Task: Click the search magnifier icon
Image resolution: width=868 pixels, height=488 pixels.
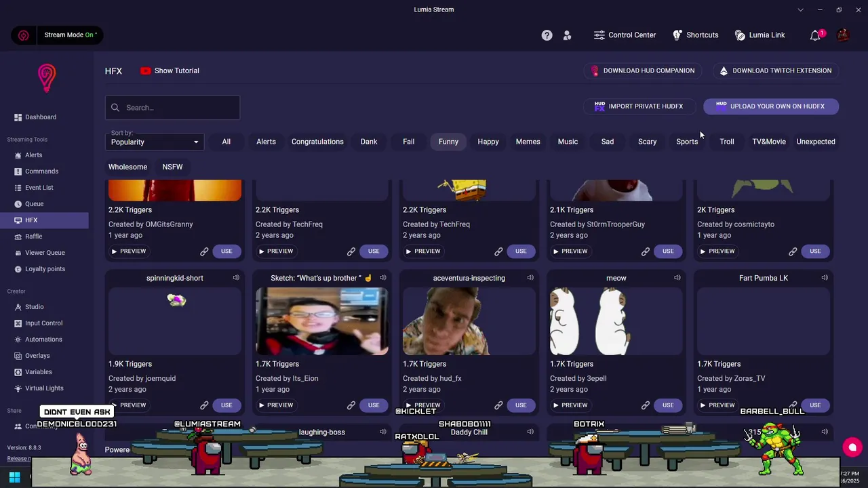Action: [115, 108]
